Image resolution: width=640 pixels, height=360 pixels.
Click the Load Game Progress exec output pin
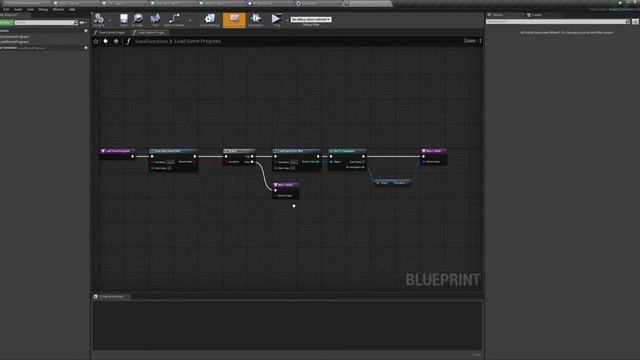(133, 156)
